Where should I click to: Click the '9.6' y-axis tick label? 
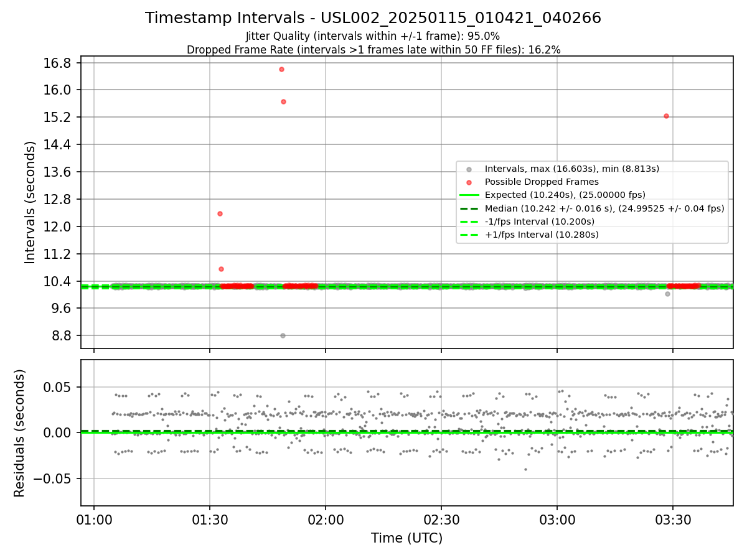coord(62,309)
